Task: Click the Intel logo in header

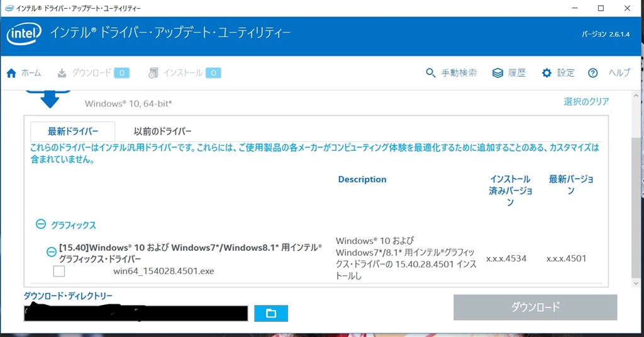Action: [24, 33]
